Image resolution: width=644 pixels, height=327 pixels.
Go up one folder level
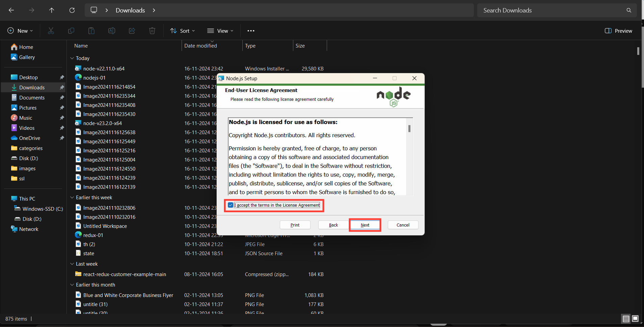click(x=52, y=10)
